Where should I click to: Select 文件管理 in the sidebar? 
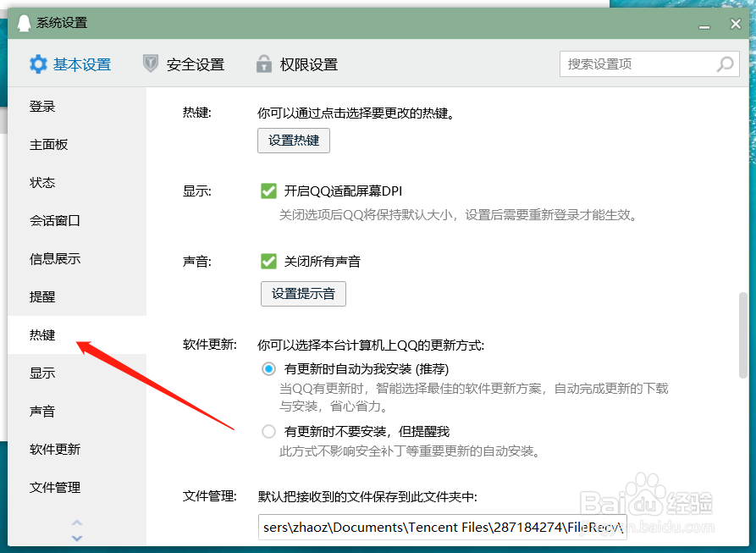coord(77,488)
